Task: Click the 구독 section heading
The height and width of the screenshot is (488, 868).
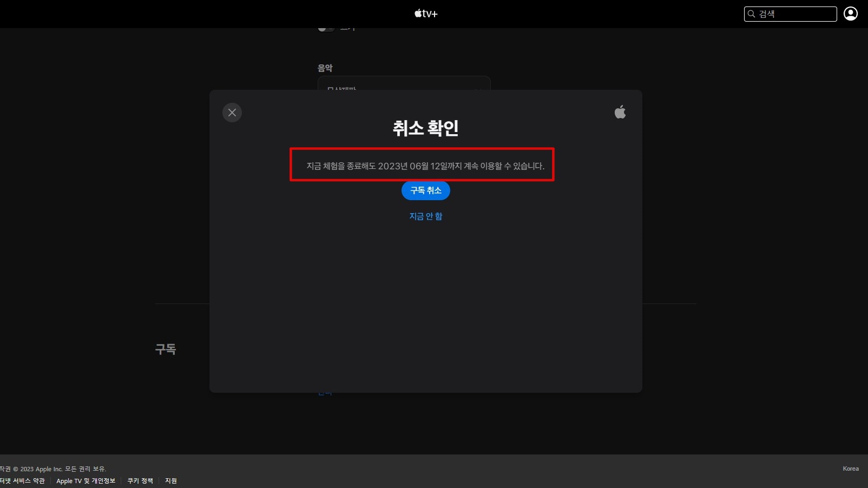Action: coord(166,349)
